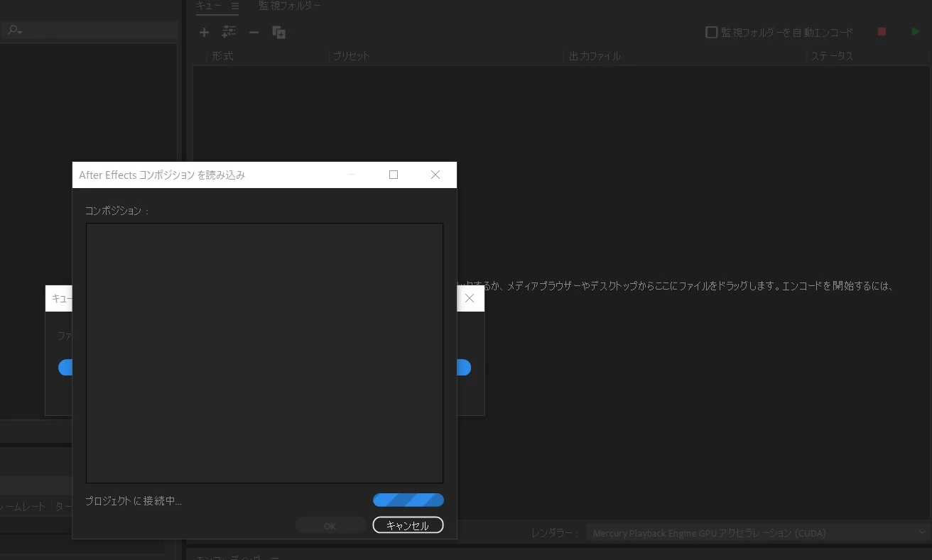Enable 監視フォルダーを自動エンコード checkbox
Image resolution: width=932 pixels, height=560 pixels.
711,32
